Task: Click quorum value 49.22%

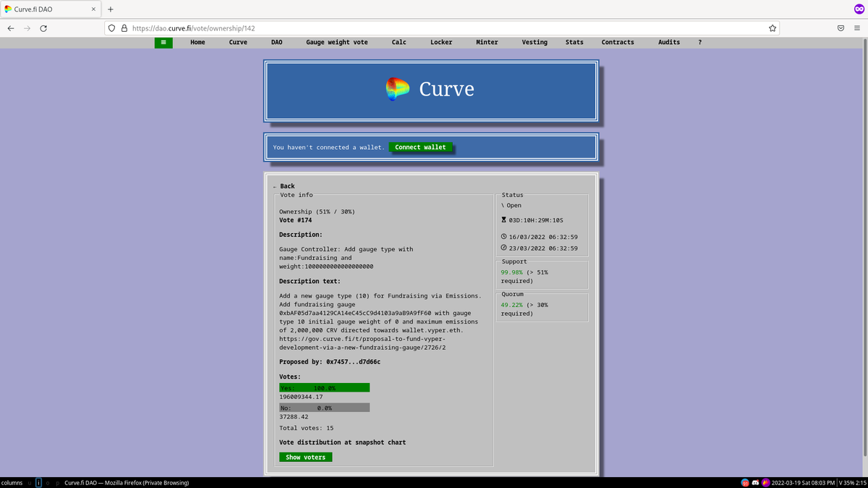Action: pos(512,305)
